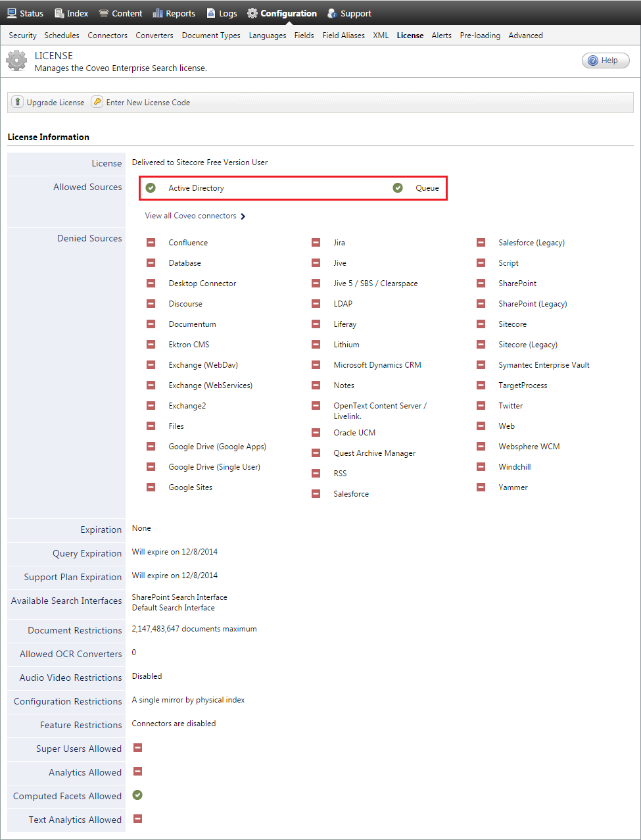Image resolution: width=641 pixels, height=840 pixels.
Task: Open the Configuration gear icon
Action: [x=252, y=12]
